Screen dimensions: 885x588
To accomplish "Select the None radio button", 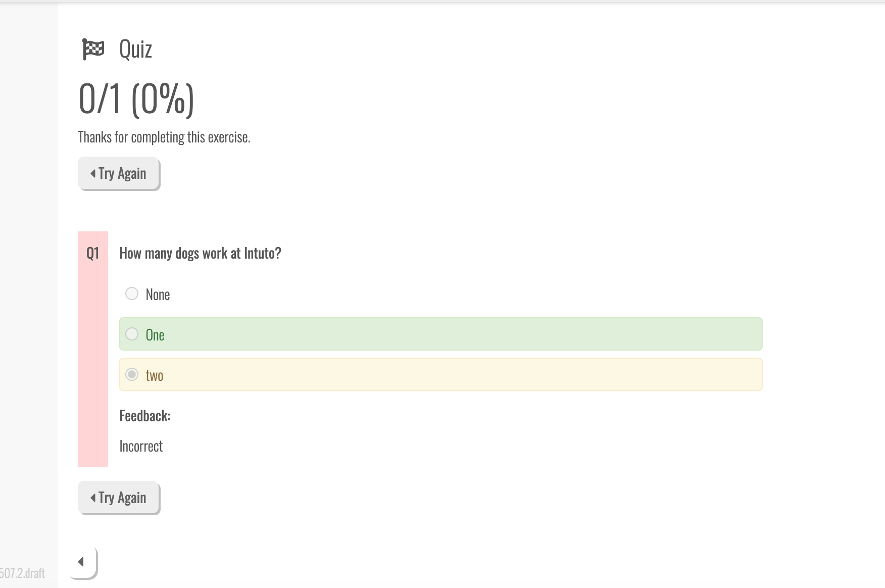I will click(x=132, y=293).
